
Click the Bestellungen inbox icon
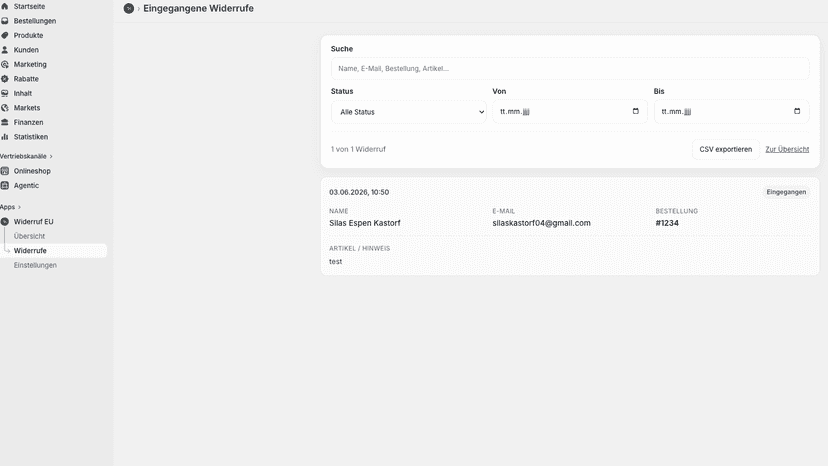pos(5,21)
